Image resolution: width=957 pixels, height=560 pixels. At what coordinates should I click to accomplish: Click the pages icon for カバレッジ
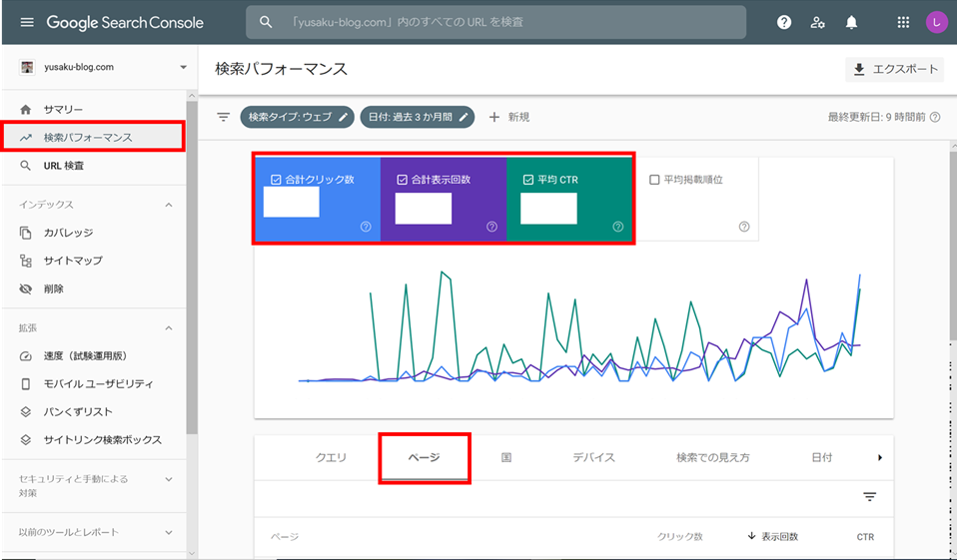click(26, 233)
